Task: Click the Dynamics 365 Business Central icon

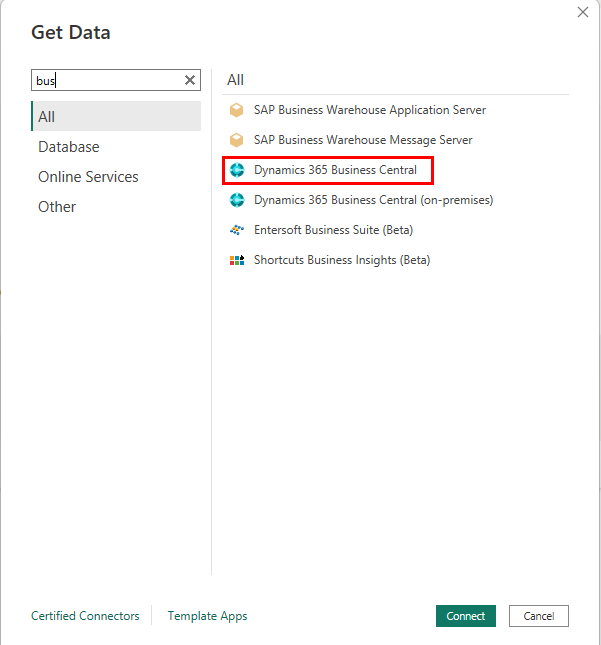Action: point(237,170)
